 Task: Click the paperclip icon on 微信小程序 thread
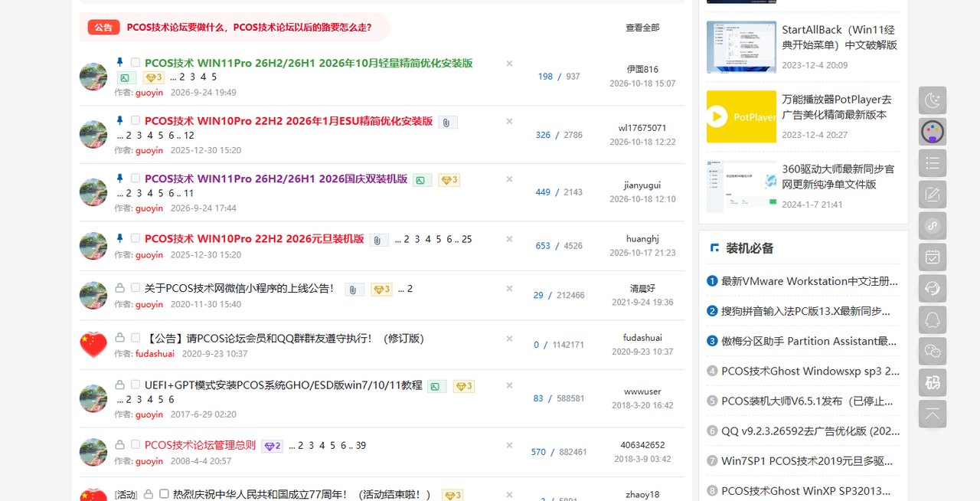[x=354, y=289]
